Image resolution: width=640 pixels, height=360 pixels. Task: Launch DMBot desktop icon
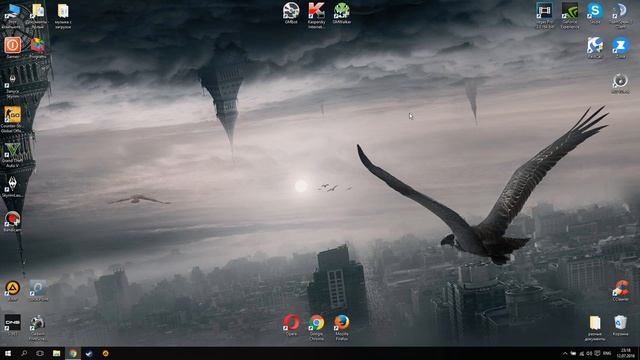pos(291,11)
